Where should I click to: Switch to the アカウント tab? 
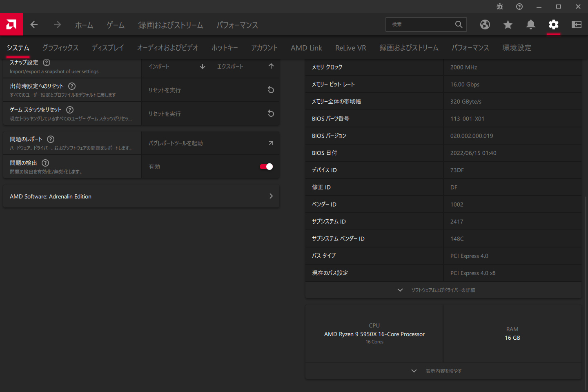click(264, 48)
